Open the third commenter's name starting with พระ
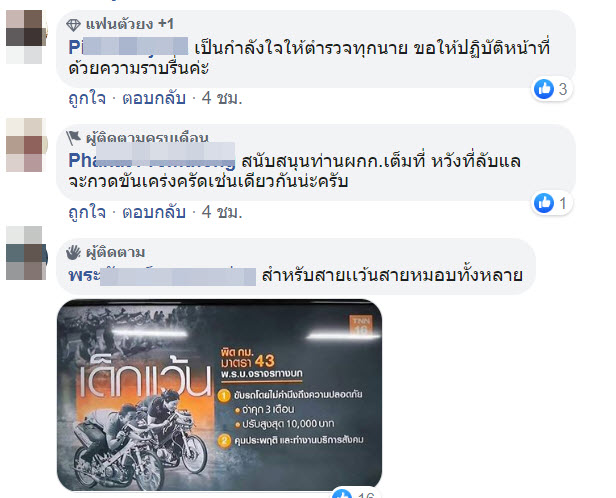Screen dimensions: 616x498 (x=162, y=275)
